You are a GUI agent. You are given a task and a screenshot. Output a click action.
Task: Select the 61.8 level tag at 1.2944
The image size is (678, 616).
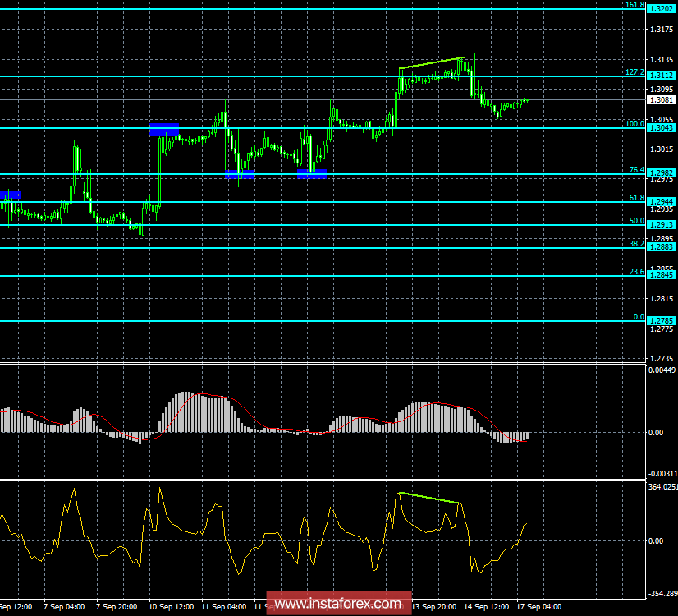coord(662,200)
